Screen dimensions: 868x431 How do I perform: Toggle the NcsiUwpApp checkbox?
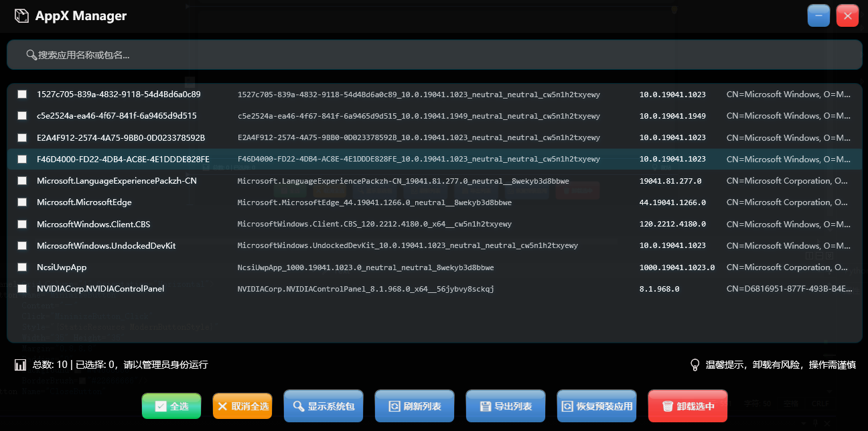pyautogui.click(x=22, y=267)
